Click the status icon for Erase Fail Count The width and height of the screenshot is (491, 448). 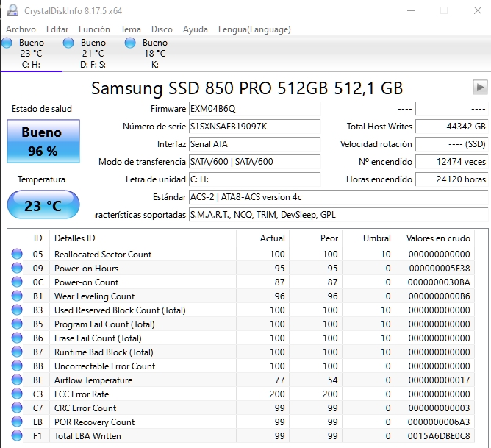coord(17,338)
